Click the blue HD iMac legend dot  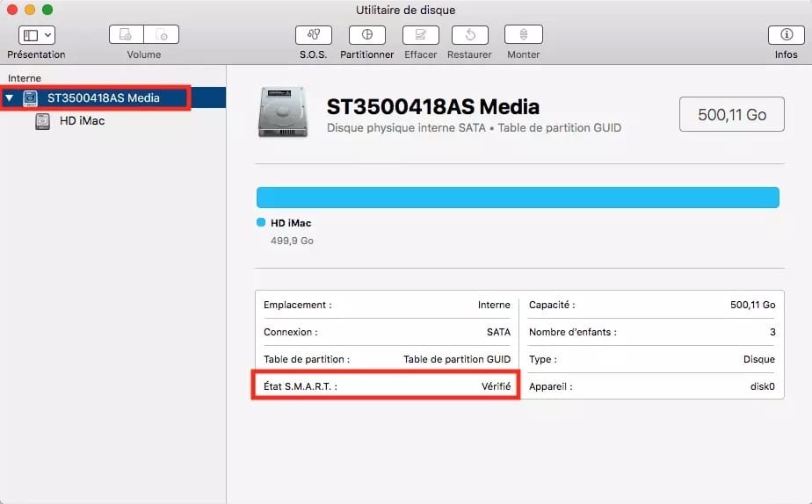tap(261, 223)
